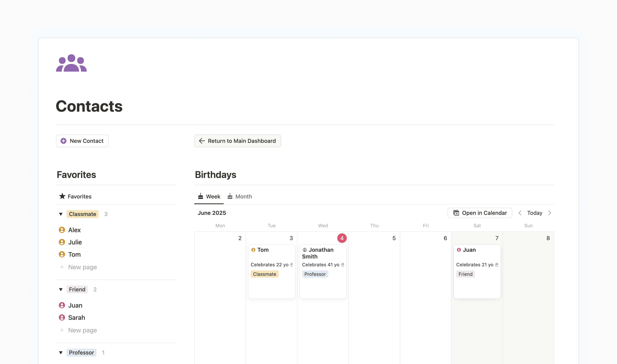Click the star icon next to Favorites
This screenshot has width=617, height=364.
pos(62,196)
